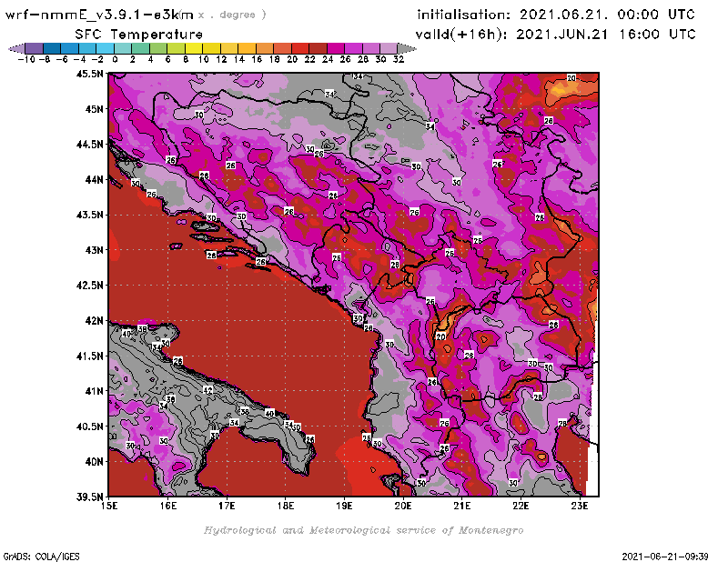Click the 19E longitude label

click(x=345, y=506)
